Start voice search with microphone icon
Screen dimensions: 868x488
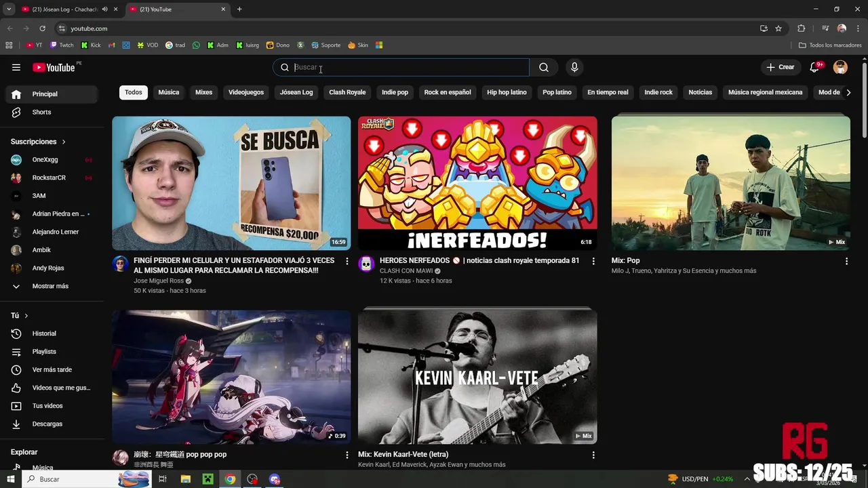click(574, 67)
